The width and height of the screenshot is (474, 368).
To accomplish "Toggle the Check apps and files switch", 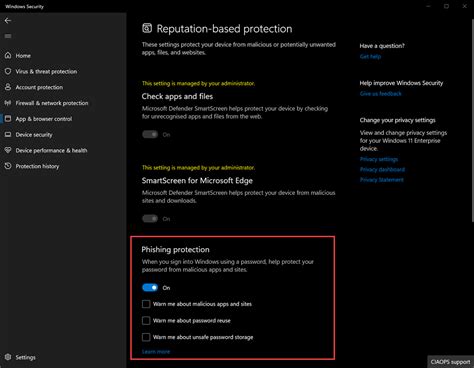I will click(x=150, y=134).
